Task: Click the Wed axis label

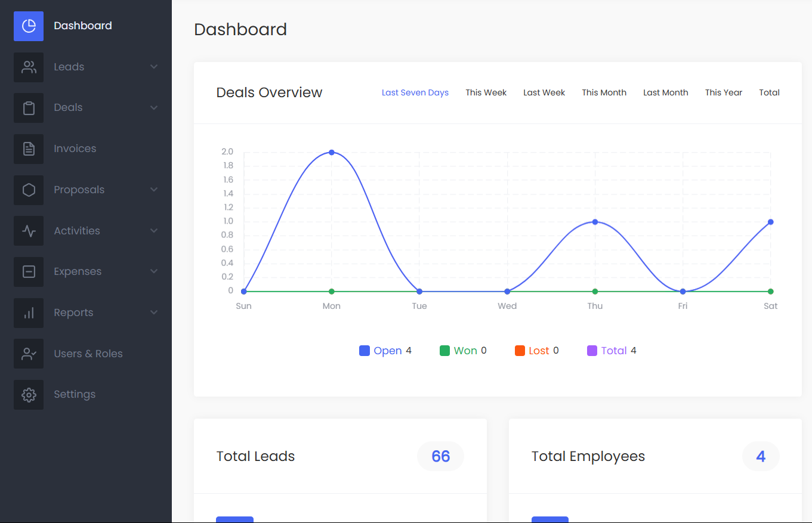Action: (507, 306)
